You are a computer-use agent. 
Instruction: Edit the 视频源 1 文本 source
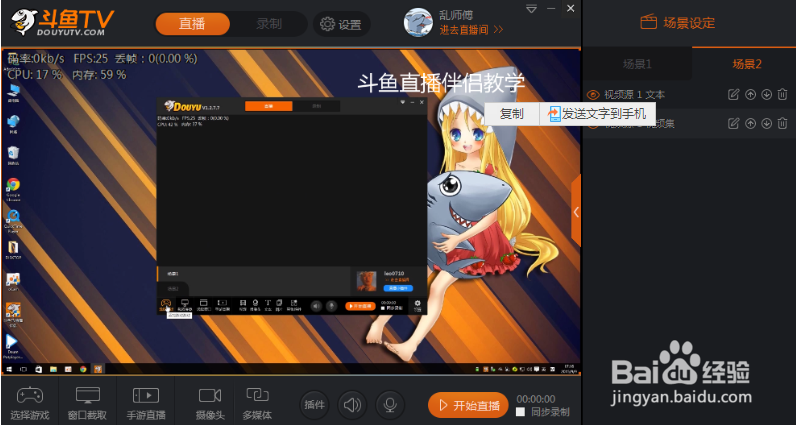pyautogui.click(x=734, y=94)
